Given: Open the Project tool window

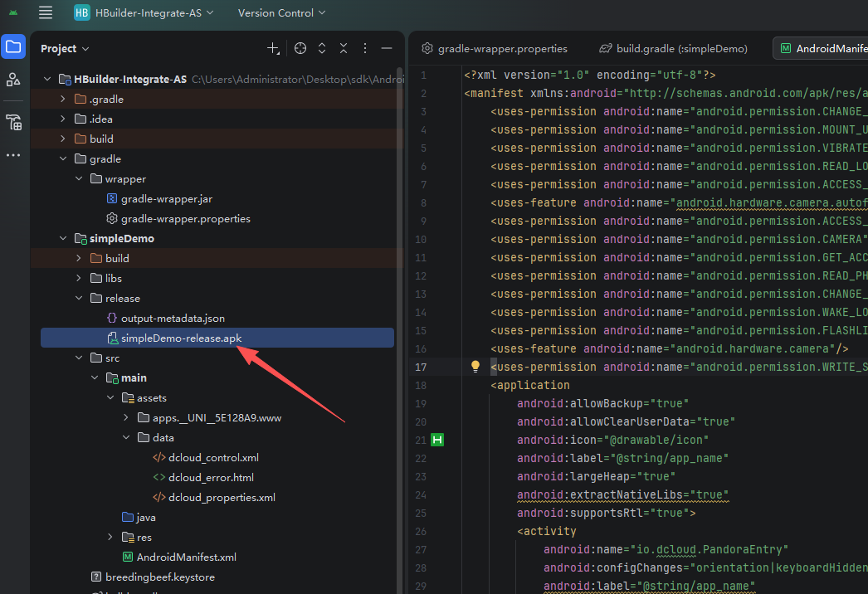Looking at the screenshot, I should tap(13, 47).
